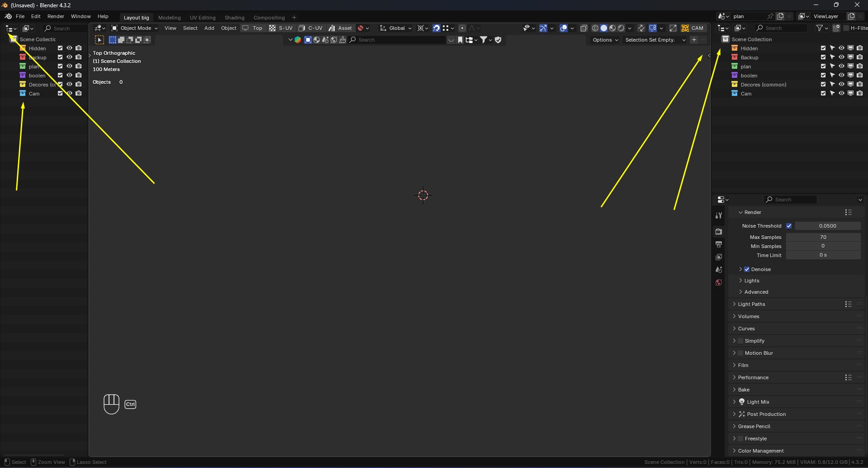
Task: Toggle Denoise checkbox
Action: click(747, 269)
